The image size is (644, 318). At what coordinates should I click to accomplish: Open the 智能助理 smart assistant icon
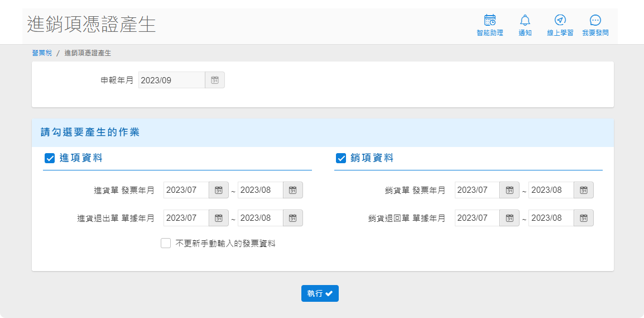click(x=489, y=21)
